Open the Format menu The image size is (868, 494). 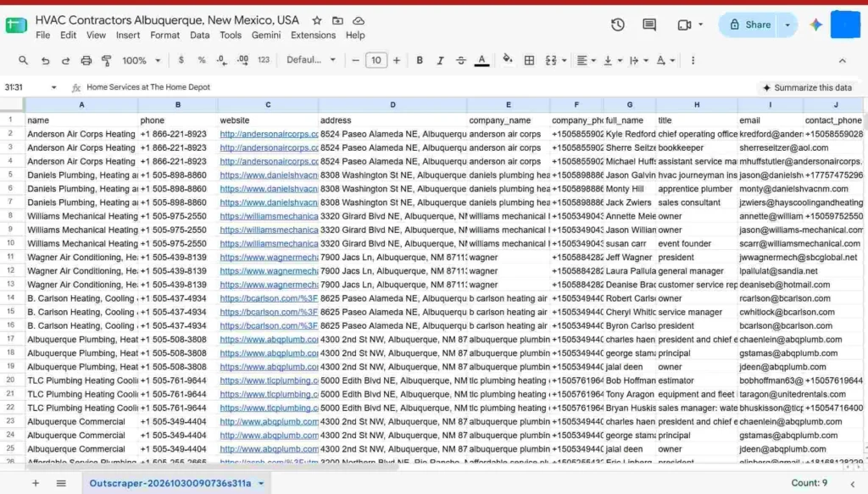pos(165,36)
